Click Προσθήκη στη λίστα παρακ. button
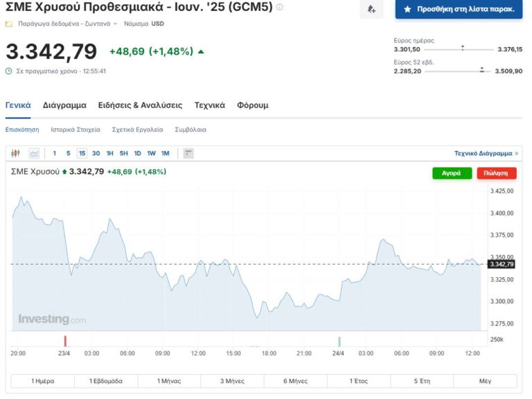The height and width of the screenshot is (399, 532). (459, 9)
